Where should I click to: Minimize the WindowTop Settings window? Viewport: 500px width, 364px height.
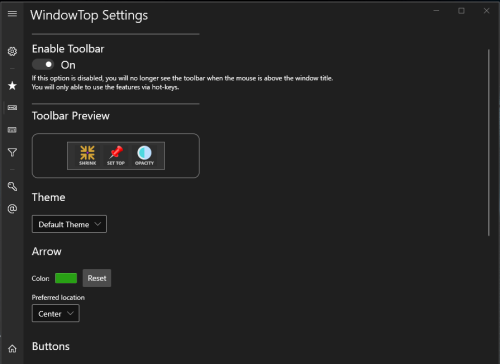436,11
